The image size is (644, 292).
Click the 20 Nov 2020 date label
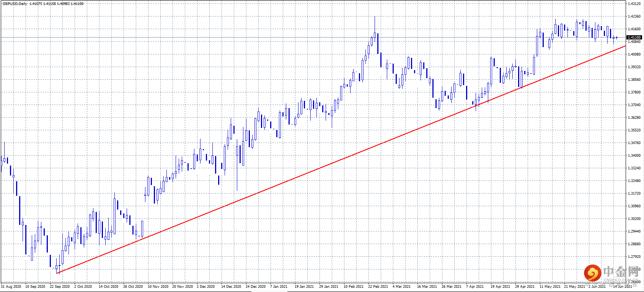183,287
